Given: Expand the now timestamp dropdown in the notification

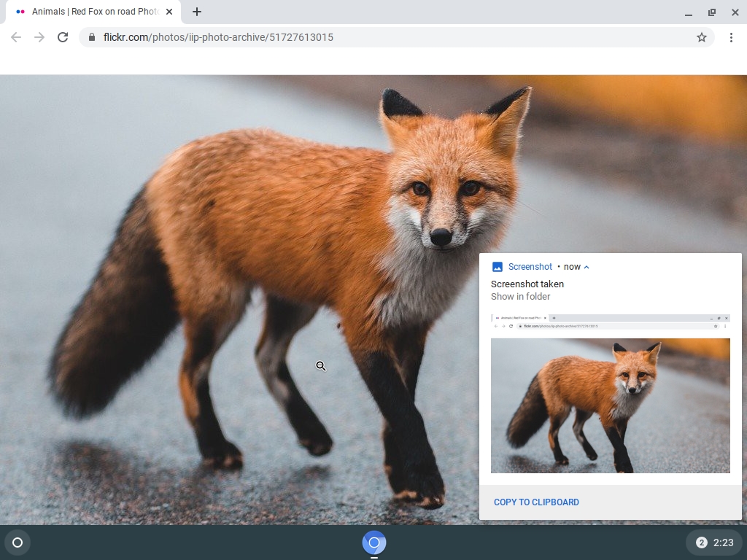Looking at the screenshot, I should coord(573,266).
